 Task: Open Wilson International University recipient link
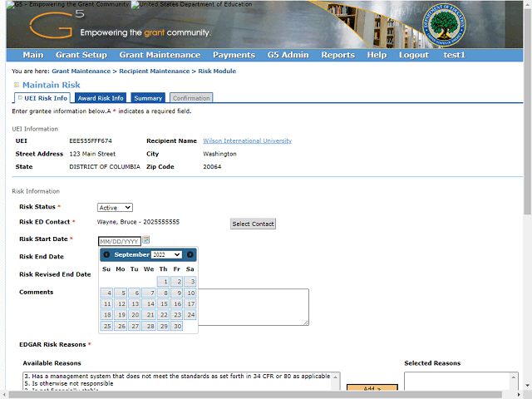[x=248, y=140]
